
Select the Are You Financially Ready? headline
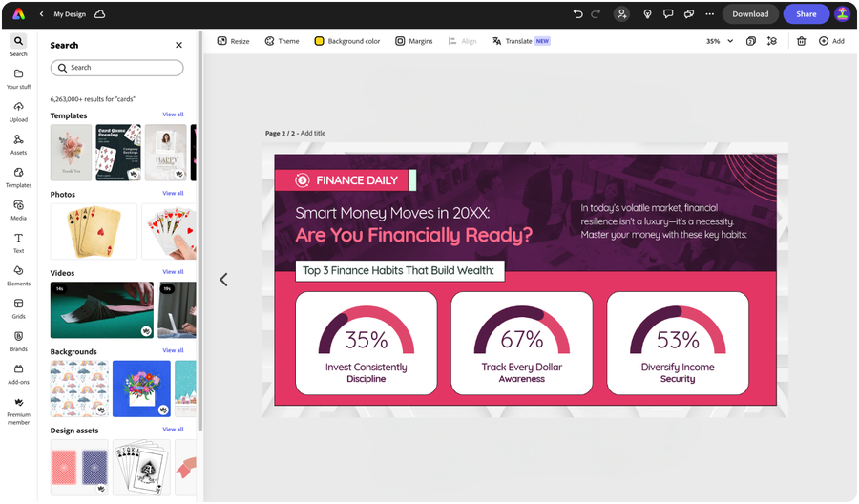(x=413, y=235)
